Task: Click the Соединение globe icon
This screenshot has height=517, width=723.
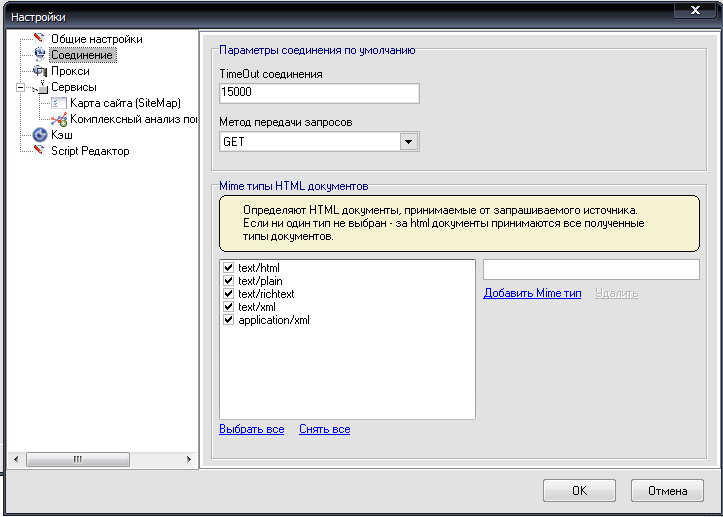Action: [40, 55]
